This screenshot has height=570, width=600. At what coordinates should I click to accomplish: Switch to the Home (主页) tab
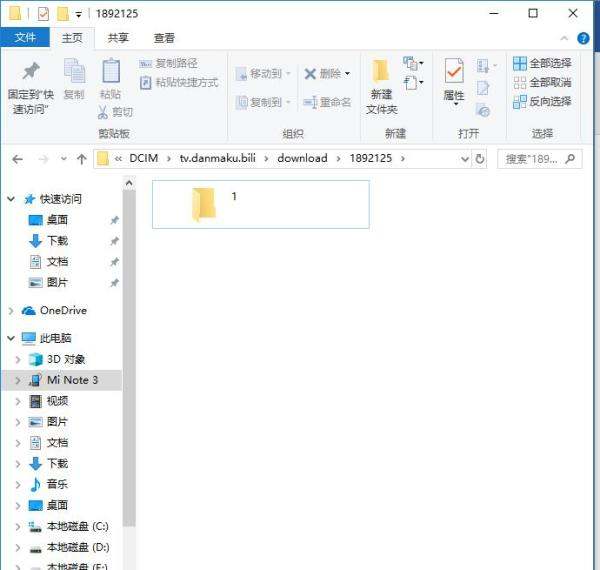[x=72, y=38]
